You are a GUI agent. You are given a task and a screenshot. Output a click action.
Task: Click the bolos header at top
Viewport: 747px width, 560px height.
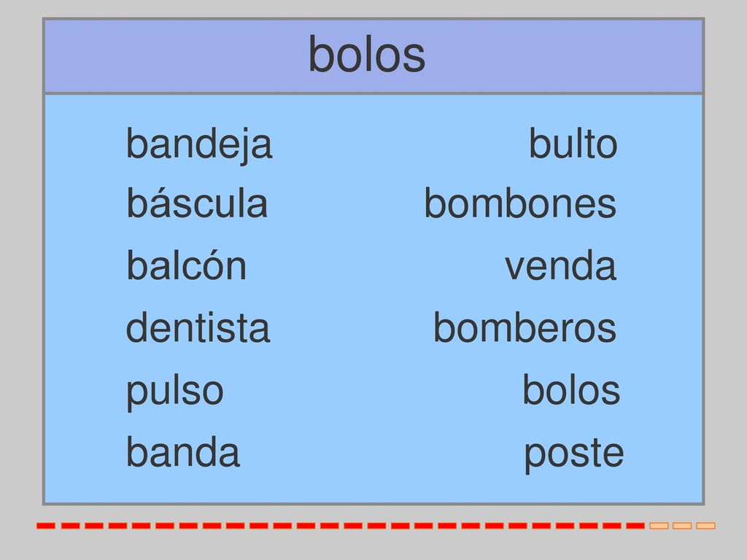[367, 55]
